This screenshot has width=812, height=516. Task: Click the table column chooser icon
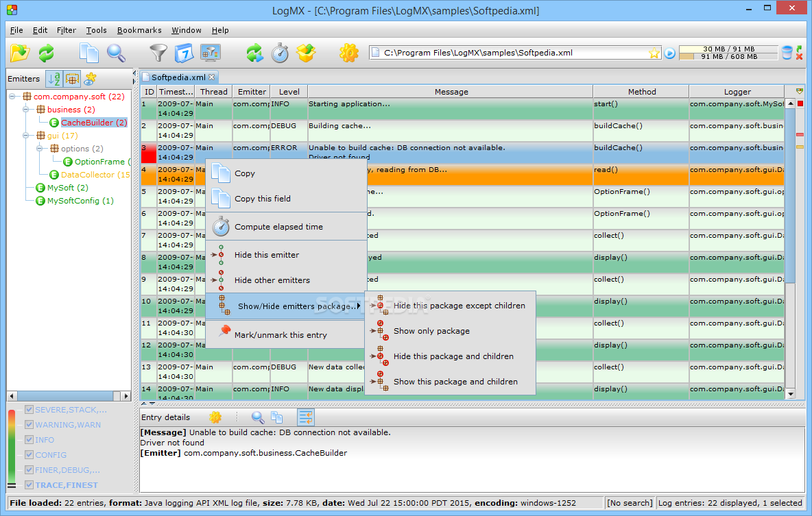coord(800,91)
